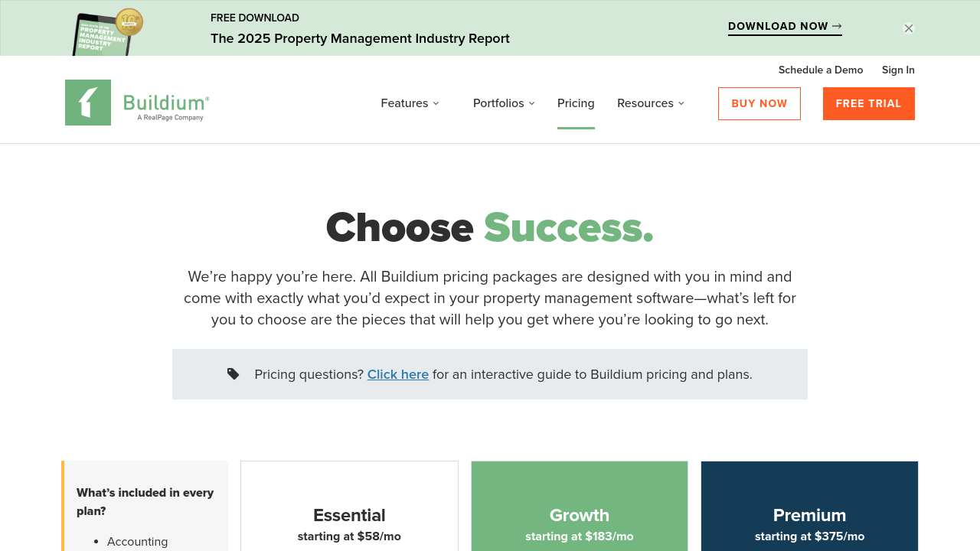This screenshot has width=980, height=551.
Task: Open Schedule a Demo link
Action: click(x=820, y=70)
